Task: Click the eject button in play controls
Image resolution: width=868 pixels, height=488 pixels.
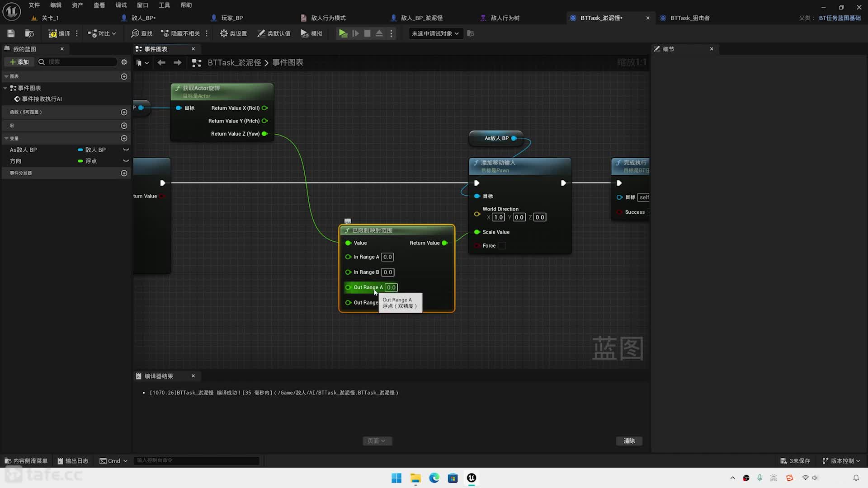Action: tap(379, 33)
